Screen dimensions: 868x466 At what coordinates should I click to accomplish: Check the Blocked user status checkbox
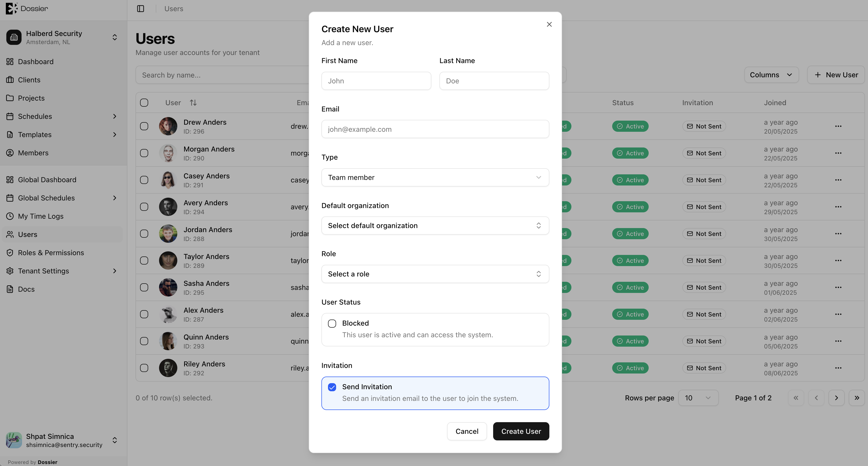[x=332, y=323]
